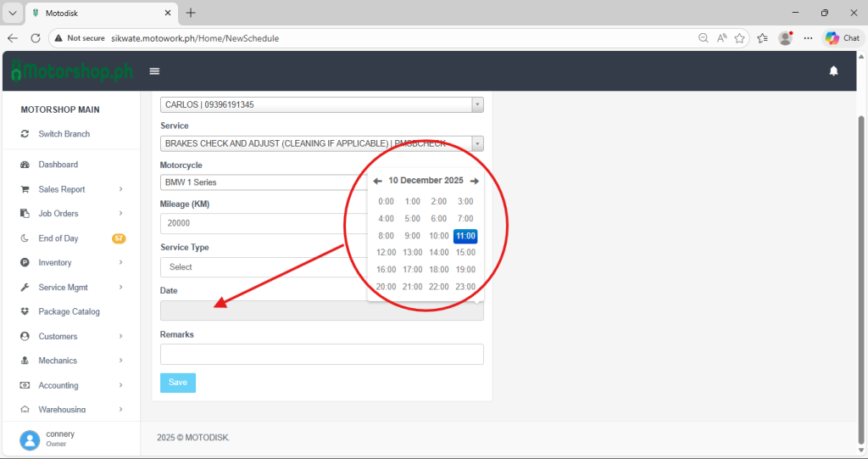Click the notification bell icon

[x=833, y=71]
